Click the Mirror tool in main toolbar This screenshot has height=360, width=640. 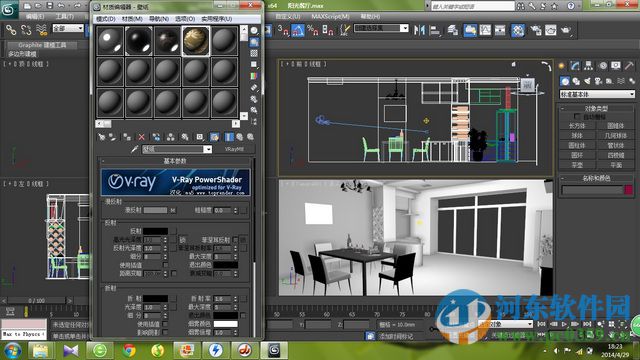(419, 30)
